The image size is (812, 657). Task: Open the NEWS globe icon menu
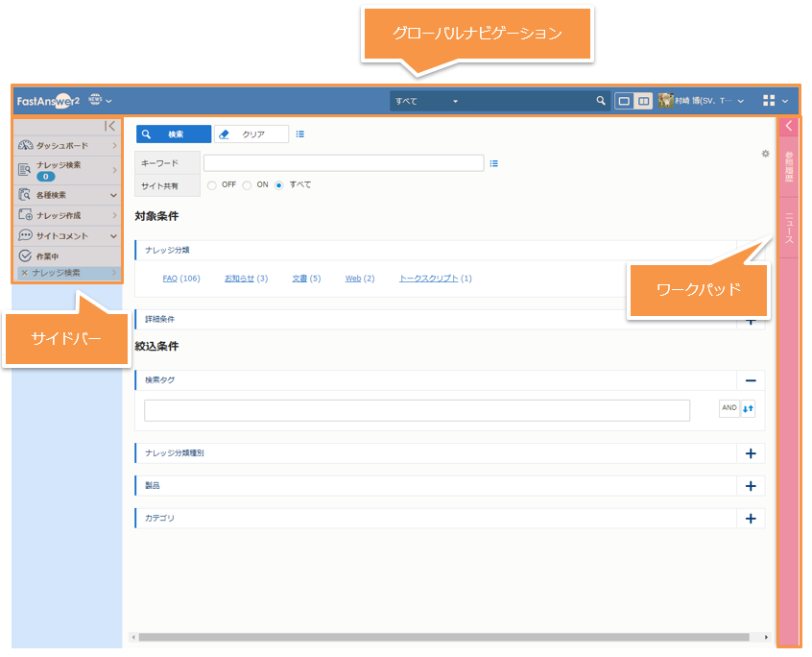point(95,100)
